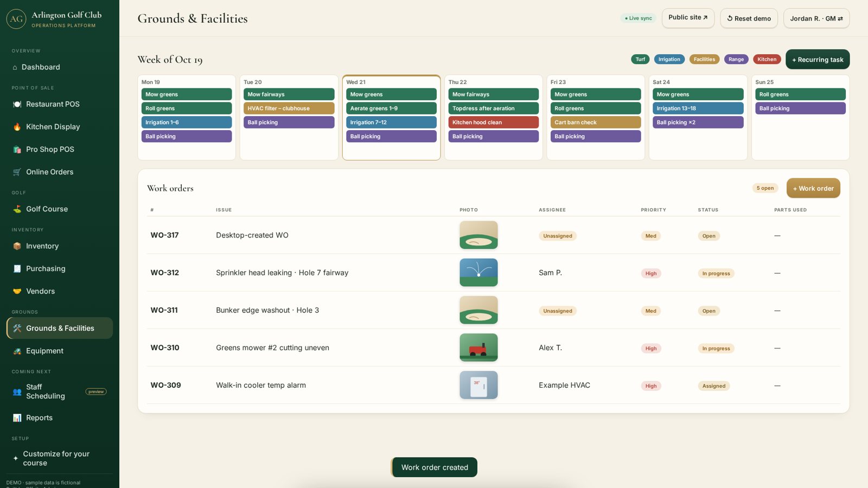Select the Range purple color tag
This screenshot has width=868, height=488.
point(736,59)
